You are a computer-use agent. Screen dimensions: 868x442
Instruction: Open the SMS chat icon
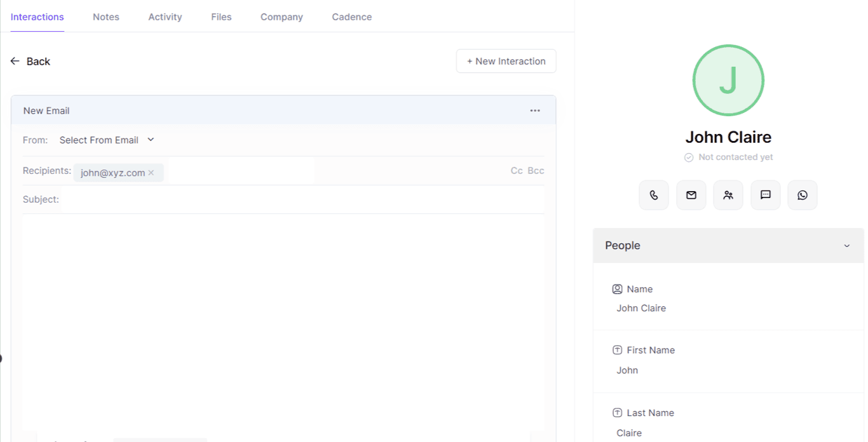click(765, 195)
